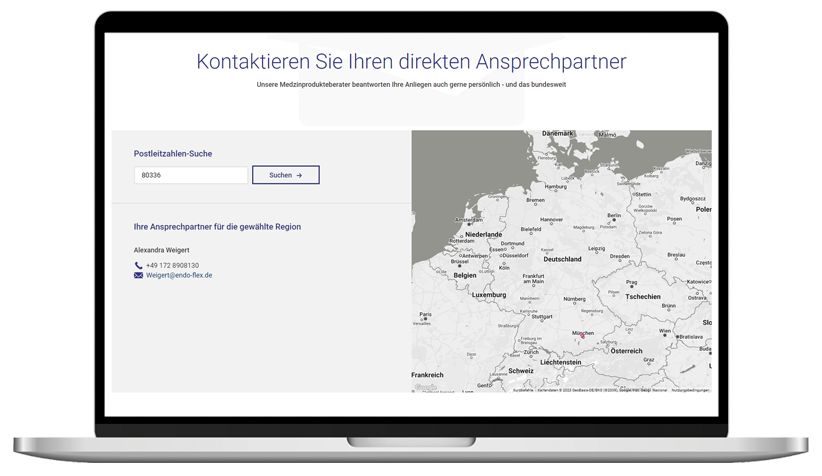Click the Deutschland label on the map
Image resolution: width=822 pixels, height=476 pixels.
563,259
